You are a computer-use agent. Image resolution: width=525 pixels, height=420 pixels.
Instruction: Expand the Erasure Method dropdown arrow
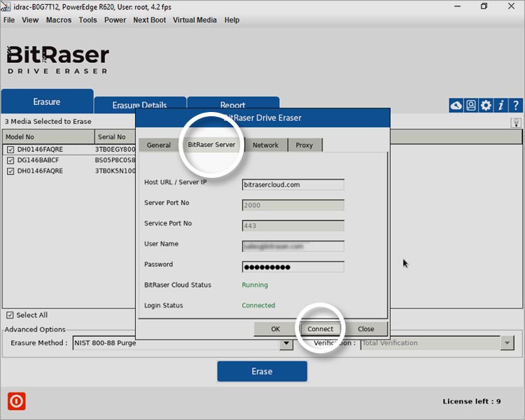(286, 343)
